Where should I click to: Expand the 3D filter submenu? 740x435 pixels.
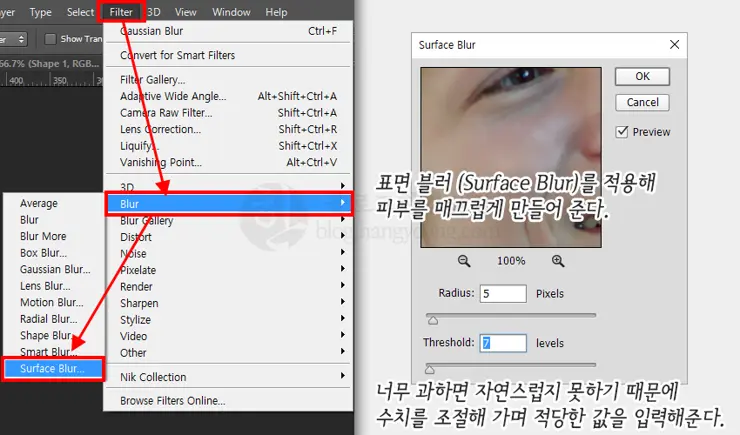[x=228, y=186]
